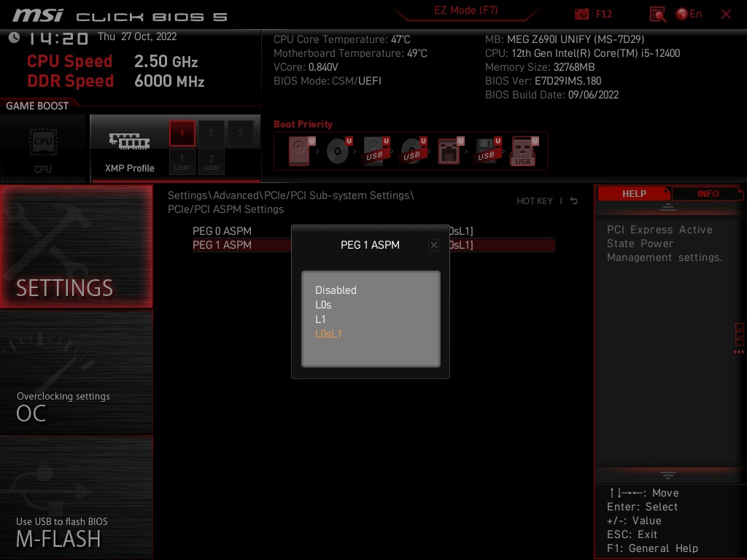Click the date Thu 27 Oct, 2022

137,36
